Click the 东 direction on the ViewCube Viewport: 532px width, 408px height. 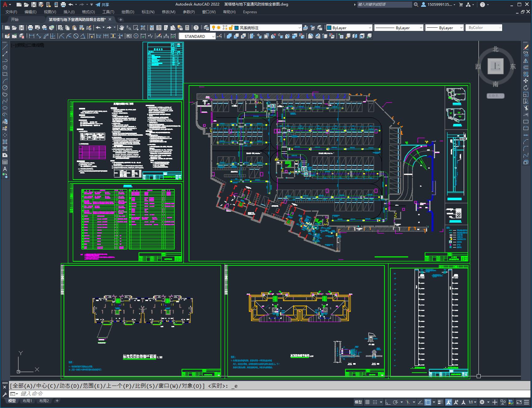pyautogui.click(x=513, y=66)
